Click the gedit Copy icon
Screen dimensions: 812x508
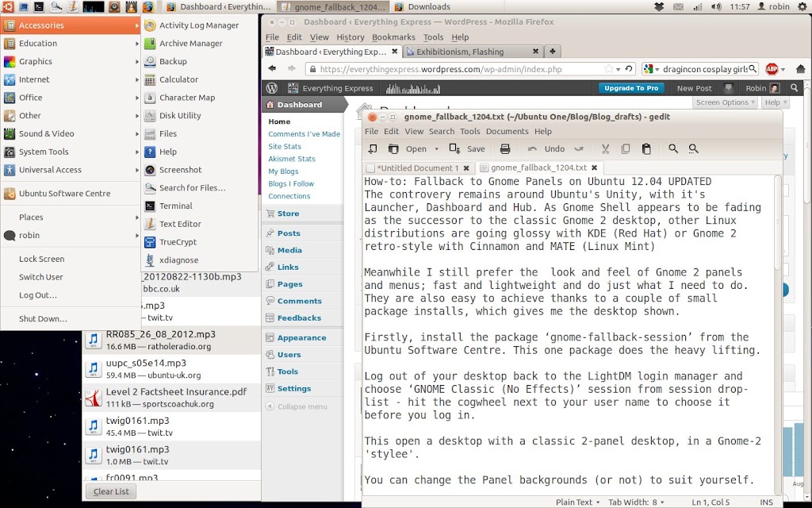point(626,148)
